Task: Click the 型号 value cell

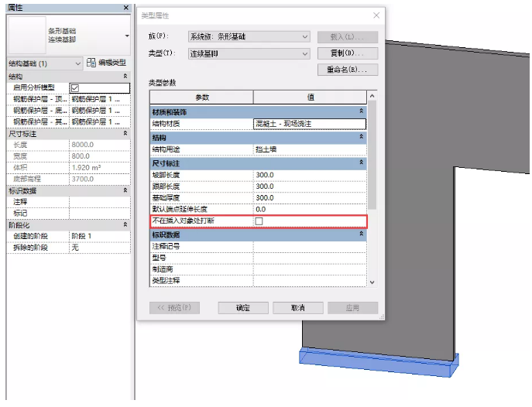Action: [310, 258]
